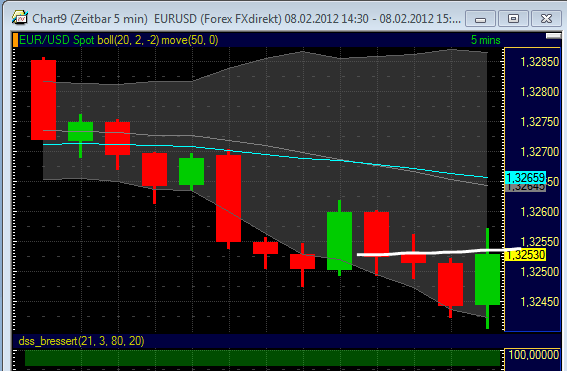Click the chart window title text
567x371 pixels.
click(x=246, y=18)
